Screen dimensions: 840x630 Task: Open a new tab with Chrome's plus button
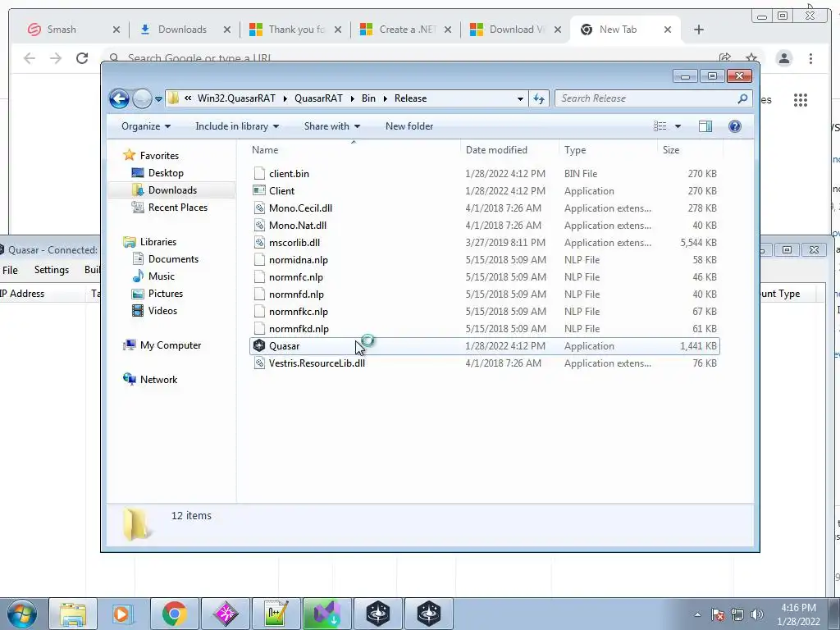coord(699,30)
